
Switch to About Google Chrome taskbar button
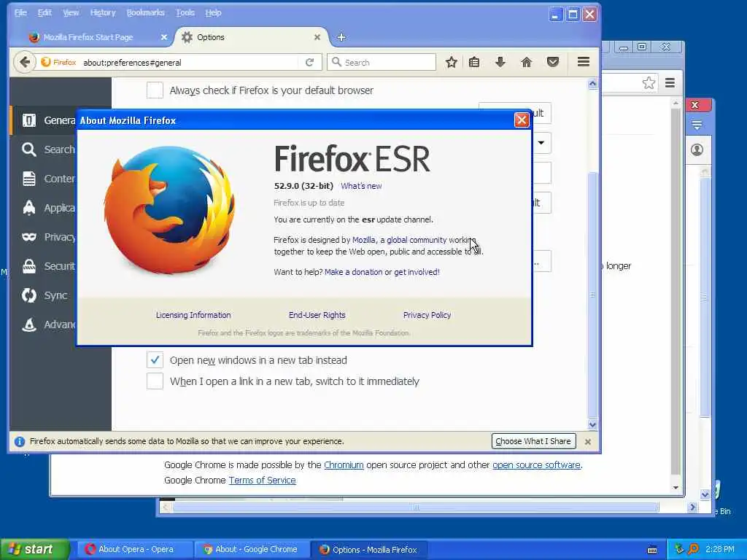point(252,550)
